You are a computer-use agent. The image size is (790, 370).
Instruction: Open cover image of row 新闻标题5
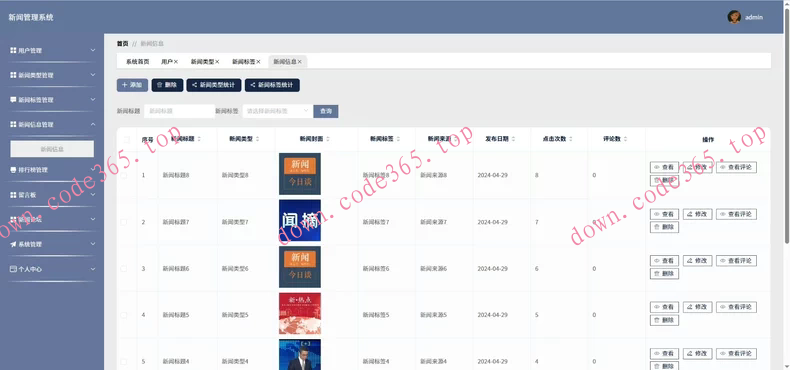point(300,314)
